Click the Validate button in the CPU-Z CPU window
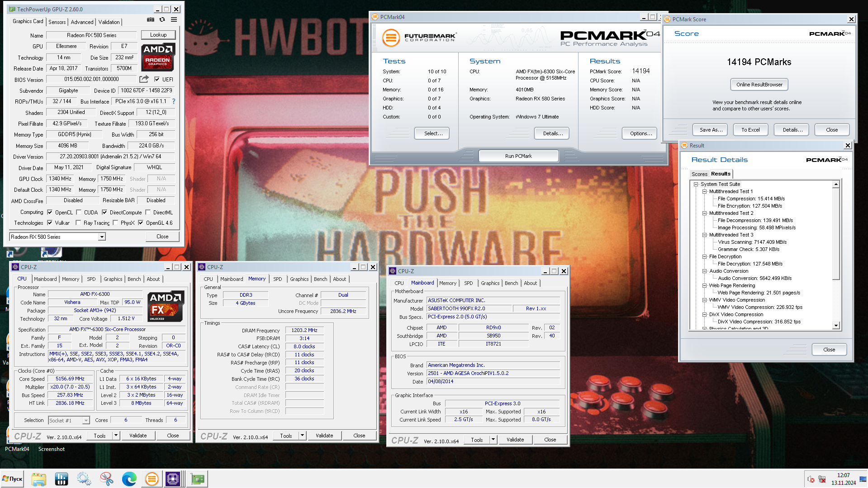868x488 pixels. click(x=138, y=436)
